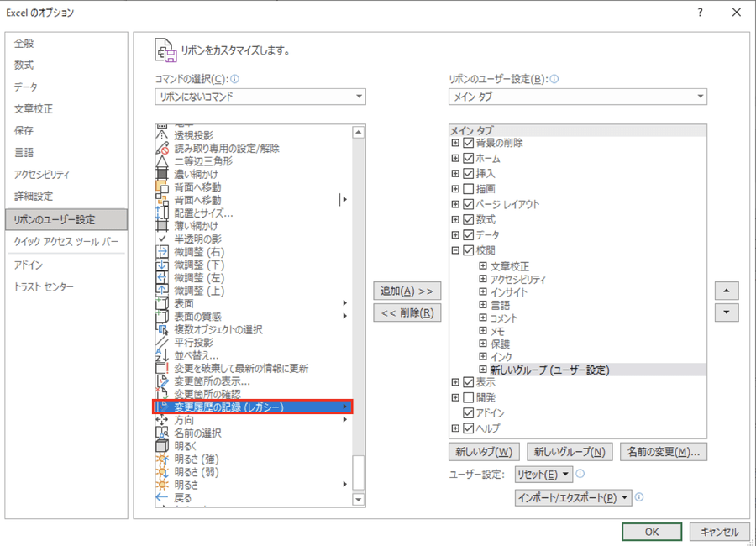The width and height of the screenshot is (756, 546).
Task: Open the インポート/エクスポート dropdown
Action: click(x=573, y=497)
